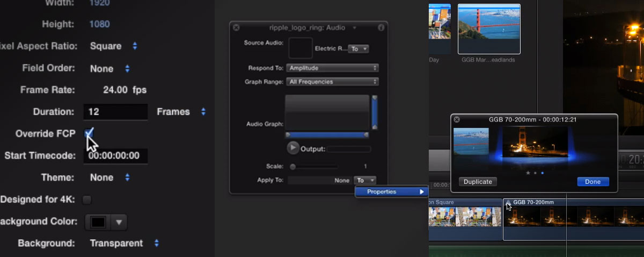Select Properties in the Apply To menu
The image size is (644, 257).
click(391, 191)
